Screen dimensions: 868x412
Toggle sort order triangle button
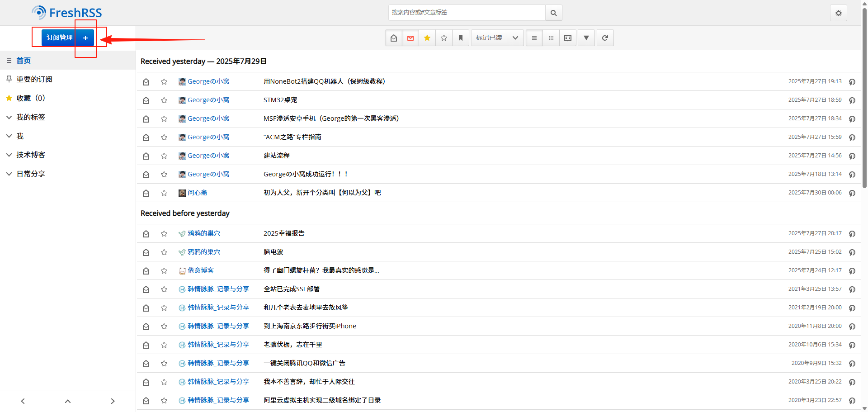point(586,38)
